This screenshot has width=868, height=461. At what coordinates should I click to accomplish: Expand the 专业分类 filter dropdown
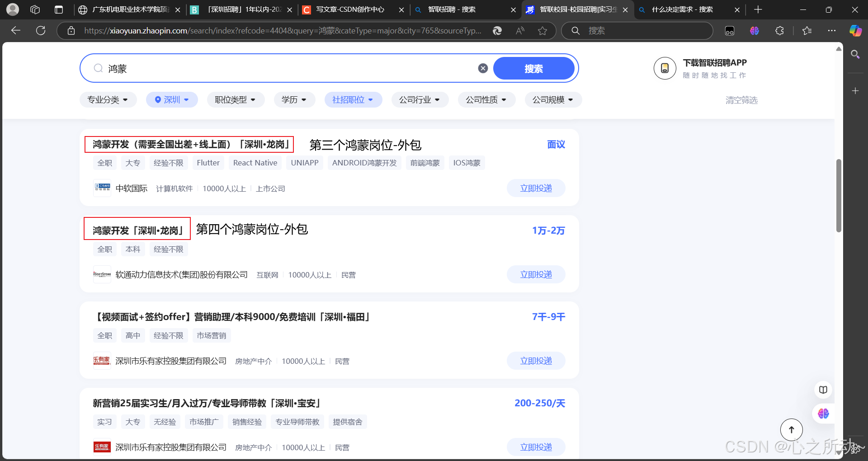pos(108,100)
